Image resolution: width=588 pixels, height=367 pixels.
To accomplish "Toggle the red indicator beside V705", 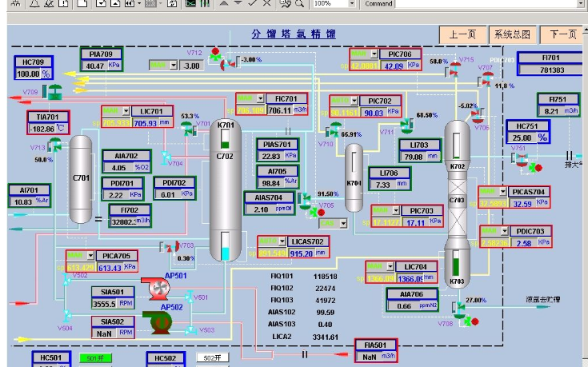I will coord(321,213).
